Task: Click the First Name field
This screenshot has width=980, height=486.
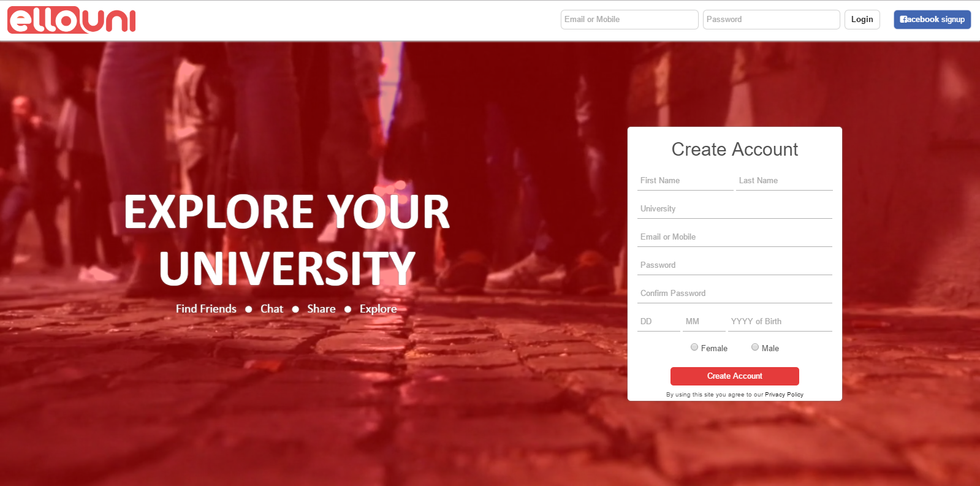Action: point(685,181)
